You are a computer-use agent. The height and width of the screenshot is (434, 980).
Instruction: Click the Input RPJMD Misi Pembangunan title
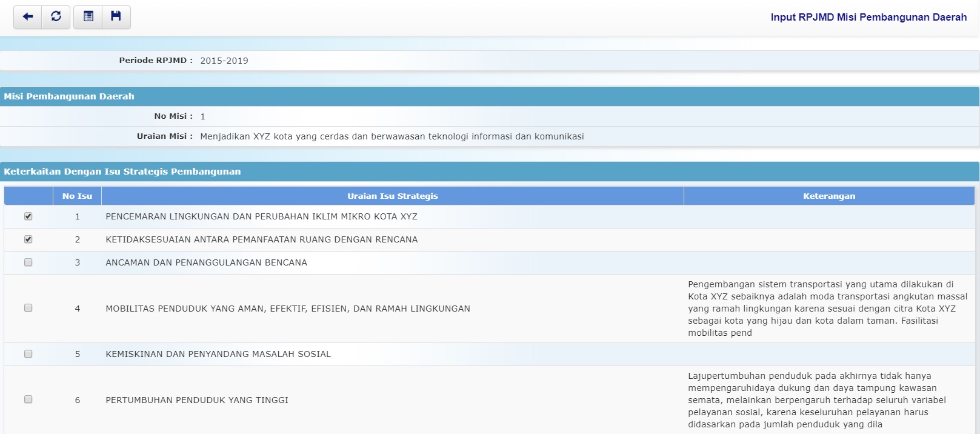(868, 17)
